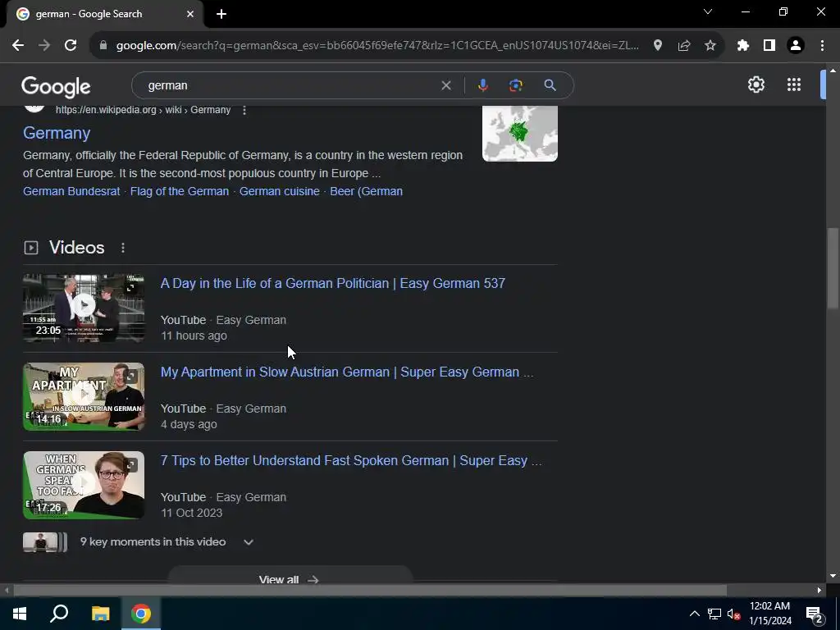This screenshot has height=630, width=840.
Task: Expand 9 key moments in this video
Action: click(x=248, y=542)
